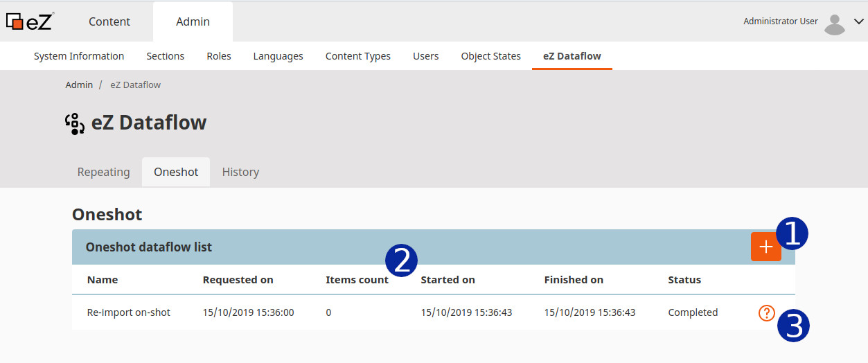
Task: Switch to the History tab
Action: [240, 172]
